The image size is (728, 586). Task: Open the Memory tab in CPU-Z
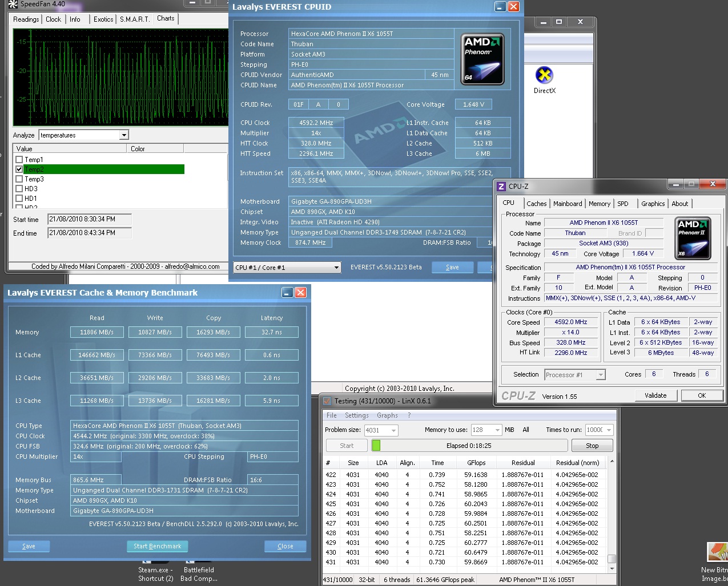click(x=600, y=204)
